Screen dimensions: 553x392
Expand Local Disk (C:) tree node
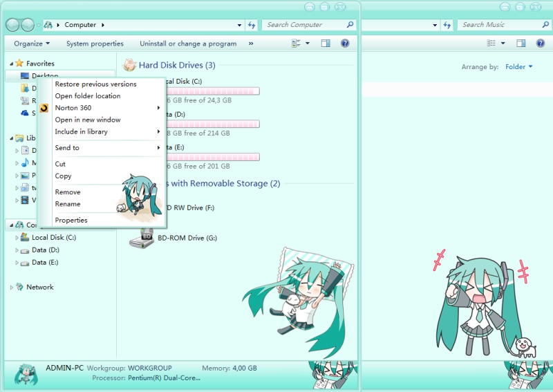[17, 238]
